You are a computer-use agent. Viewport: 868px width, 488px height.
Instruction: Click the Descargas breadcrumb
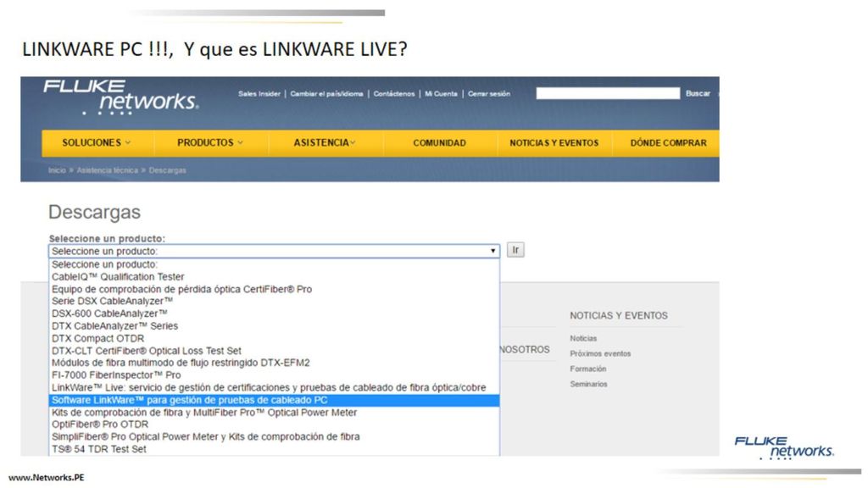tap(167, 170)
